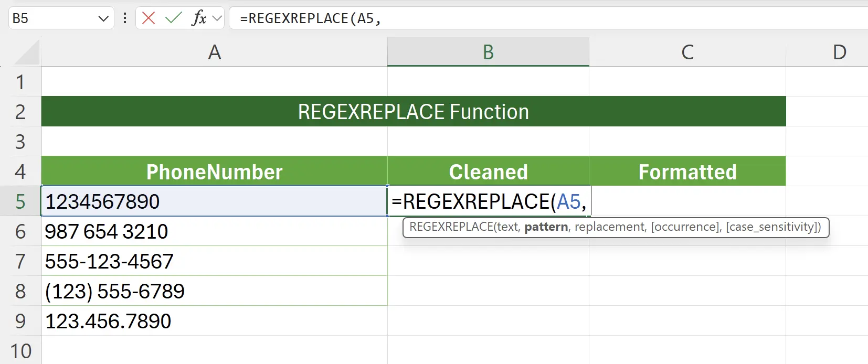868x364 pixels.
Task: Select empty cell C5 under Formatted
Action: pos(687,201)
